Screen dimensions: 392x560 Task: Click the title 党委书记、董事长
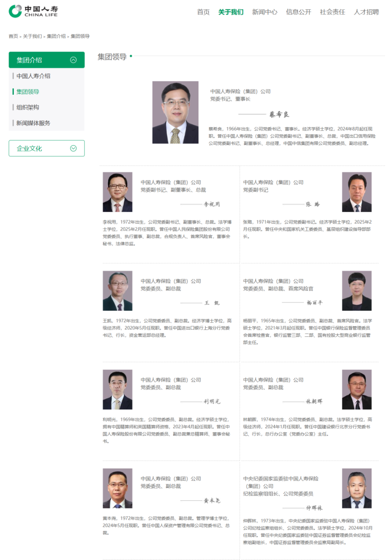click(x=230, y=99)
